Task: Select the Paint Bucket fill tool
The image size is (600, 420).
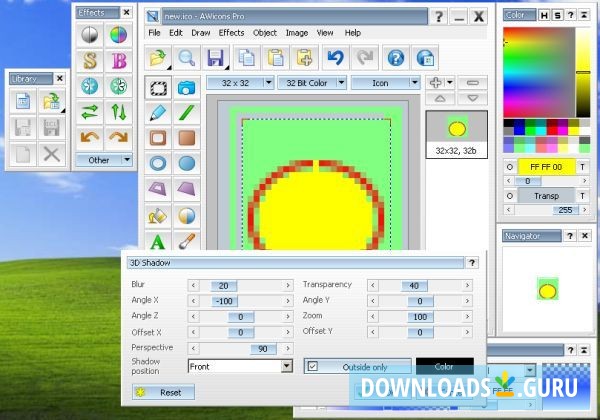Action: 158,216
